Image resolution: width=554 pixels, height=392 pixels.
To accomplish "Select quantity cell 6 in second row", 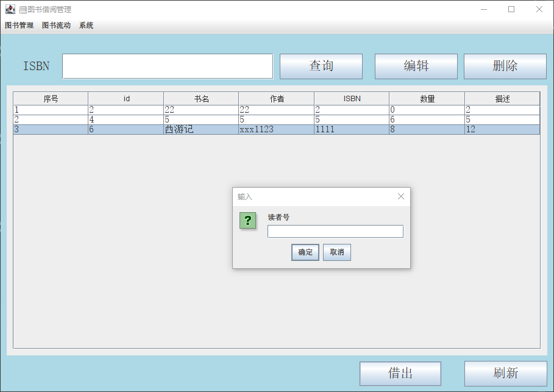I will point(427,119).
